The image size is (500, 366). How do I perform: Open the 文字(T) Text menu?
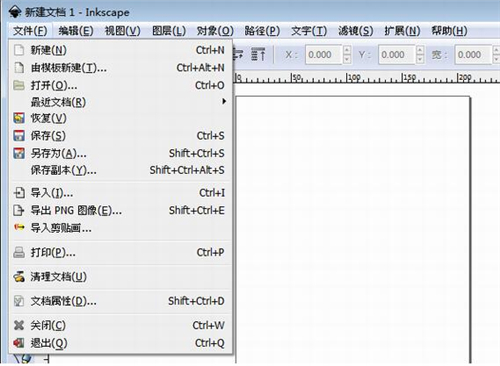pos(309,31)
